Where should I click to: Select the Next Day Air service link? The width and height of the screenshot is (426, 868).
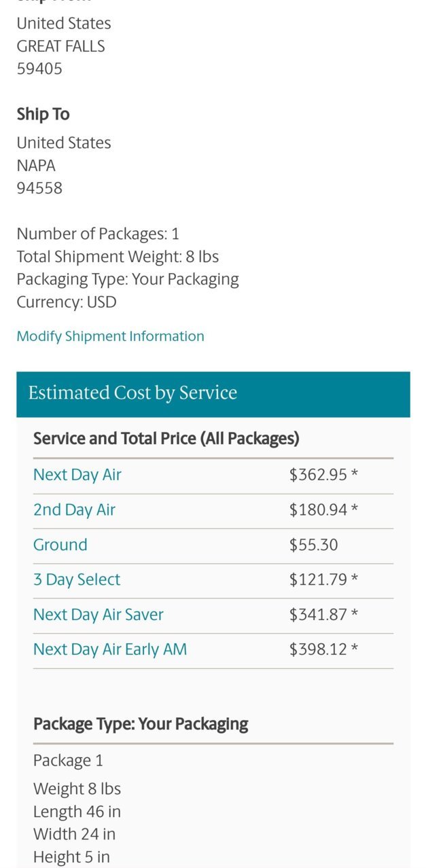77,475
